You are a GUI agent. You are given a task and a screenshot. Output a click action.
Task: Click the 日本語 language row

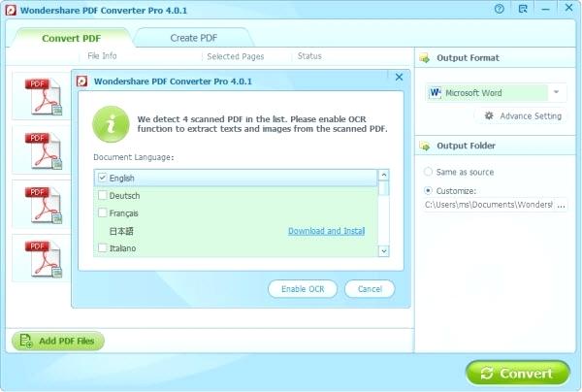tap(236, 231)
